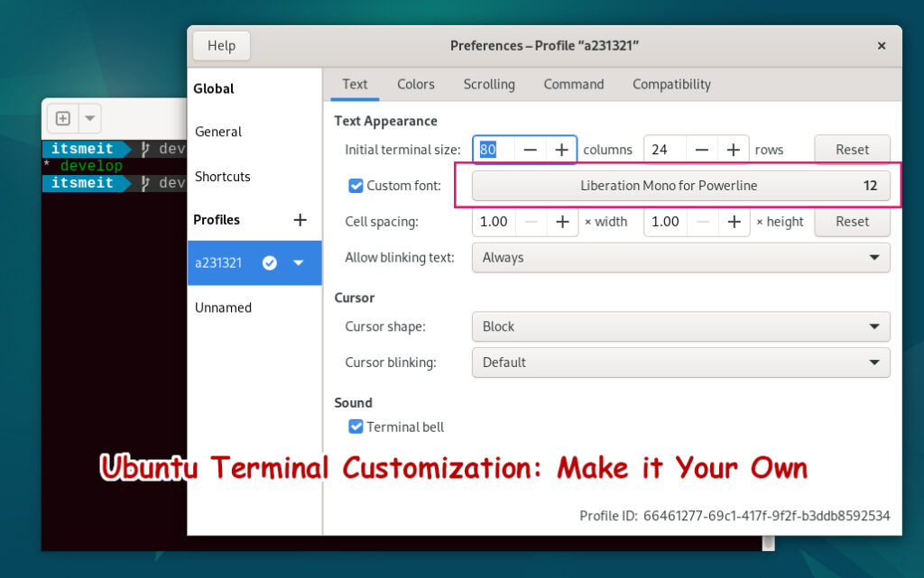Viewport: 924px width, 578px height.
Task: Reset the initial terminal size
Action: (x=851, y=150)
